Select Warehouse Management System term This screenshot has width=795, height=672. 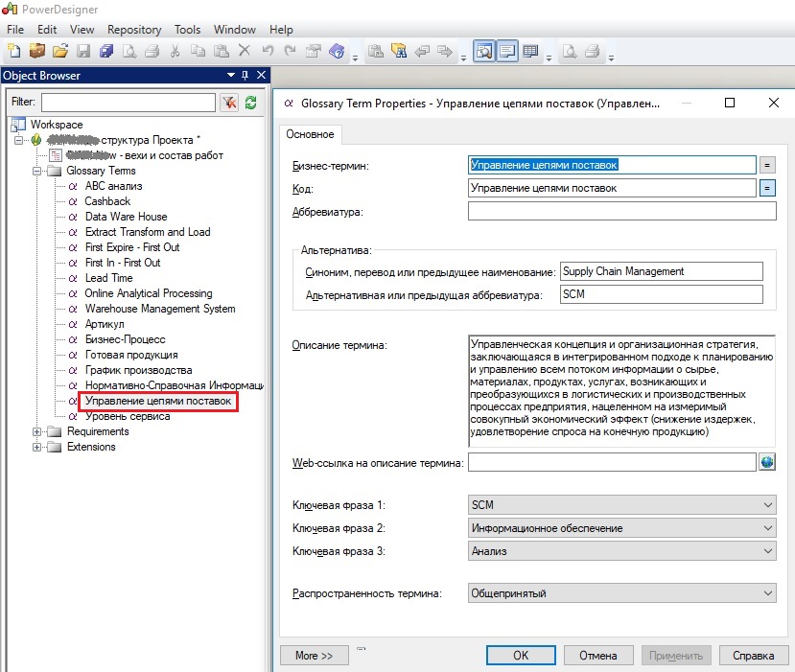tap(159, 309)
